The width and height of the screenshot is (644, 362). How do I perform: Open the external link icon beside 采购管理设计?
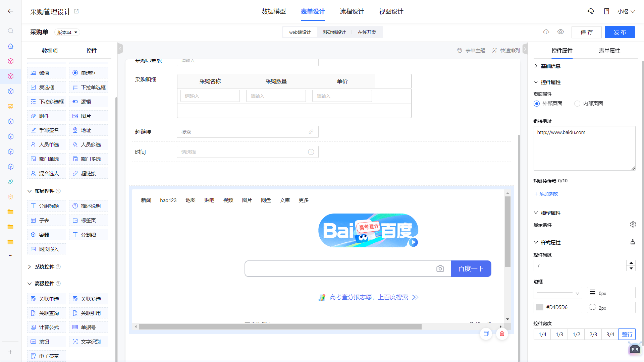[x=76, y=11]
